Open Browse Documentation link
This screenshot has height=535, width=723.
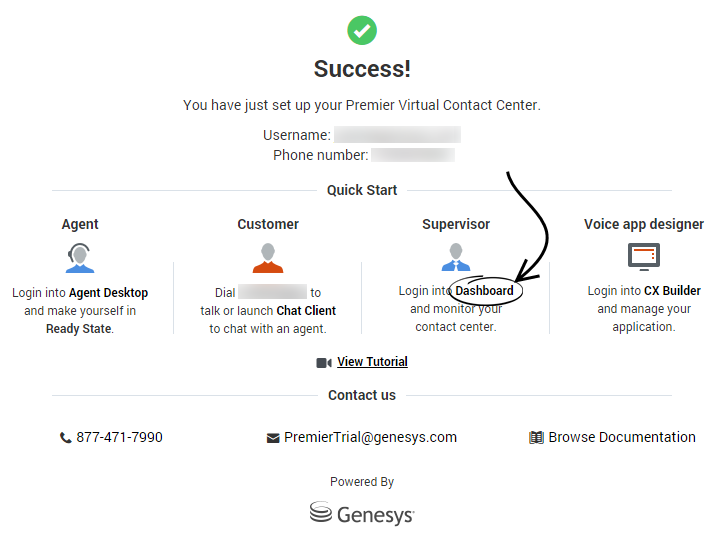pyautogui.click(x=621, y=437)
